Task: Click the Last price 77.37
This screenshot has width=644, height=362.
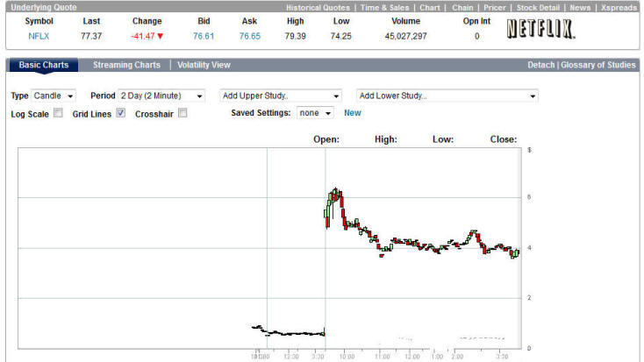Action: [91, 36]
